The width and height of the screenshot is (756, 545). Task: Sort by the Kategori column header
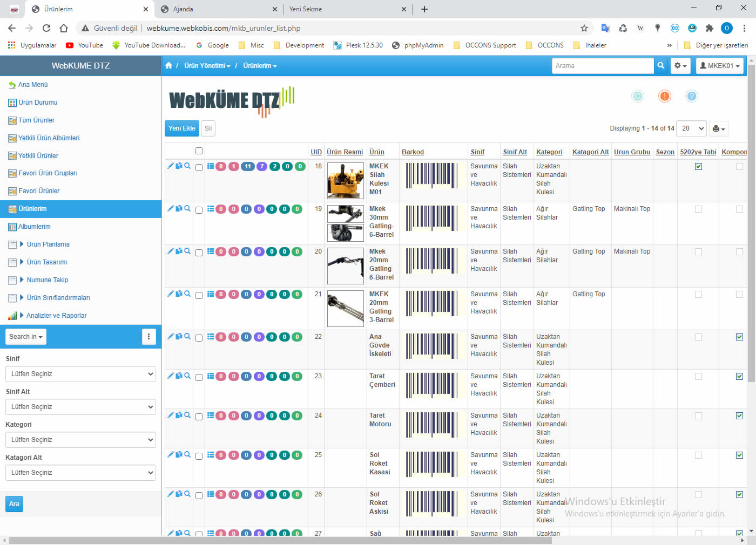[x=549, y=152]
